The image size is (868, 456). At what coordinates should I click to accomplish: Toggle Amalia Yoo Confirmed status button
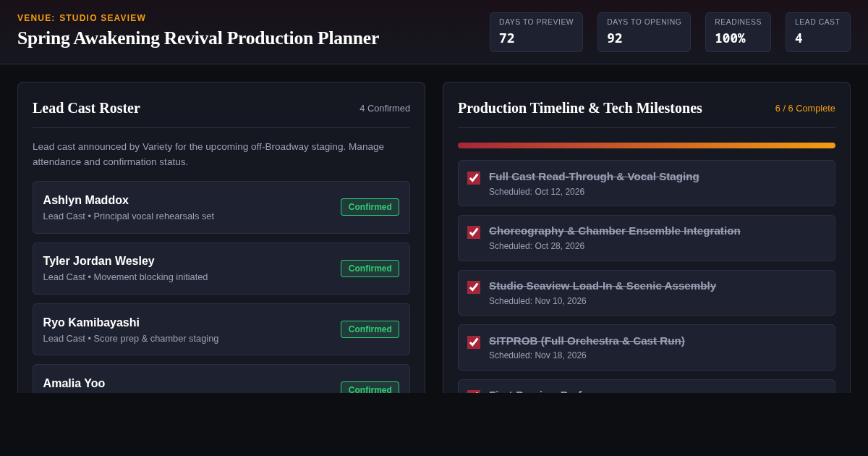(x=370, y=387)
